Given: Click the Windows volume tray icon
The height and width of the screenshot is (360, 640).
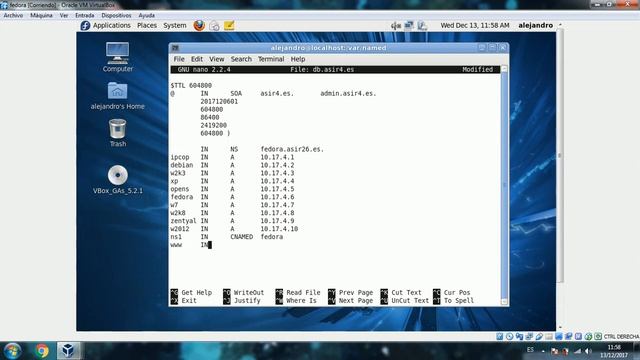Looking at the screenshot, I should click(588, 351).
